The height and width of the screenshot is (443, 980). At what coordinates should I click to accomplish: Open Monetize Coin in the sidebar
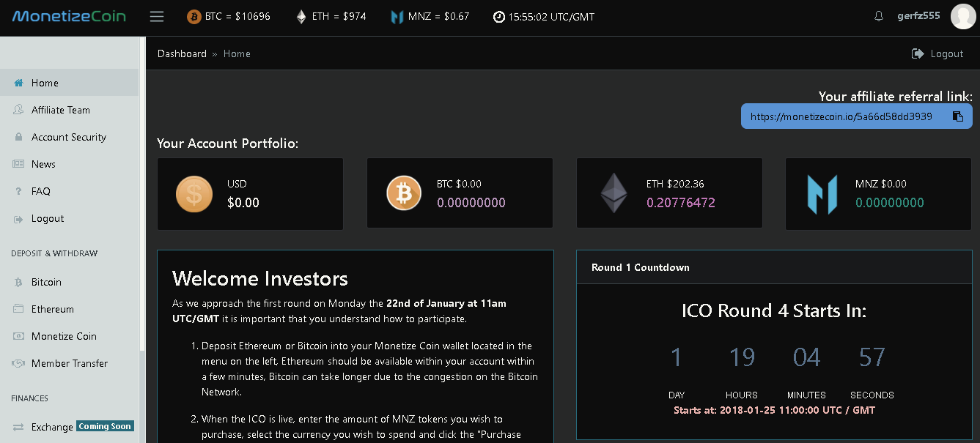69,336
